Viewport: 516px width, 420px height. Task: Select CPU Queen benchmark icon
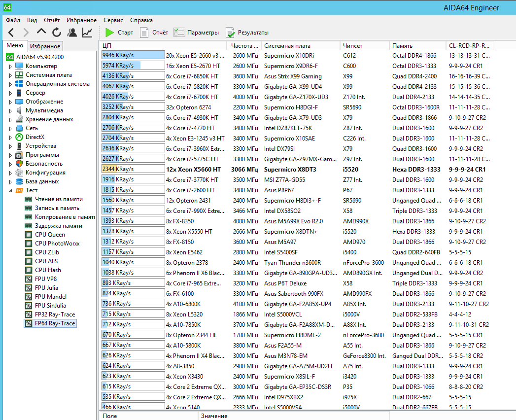[29, 235]
